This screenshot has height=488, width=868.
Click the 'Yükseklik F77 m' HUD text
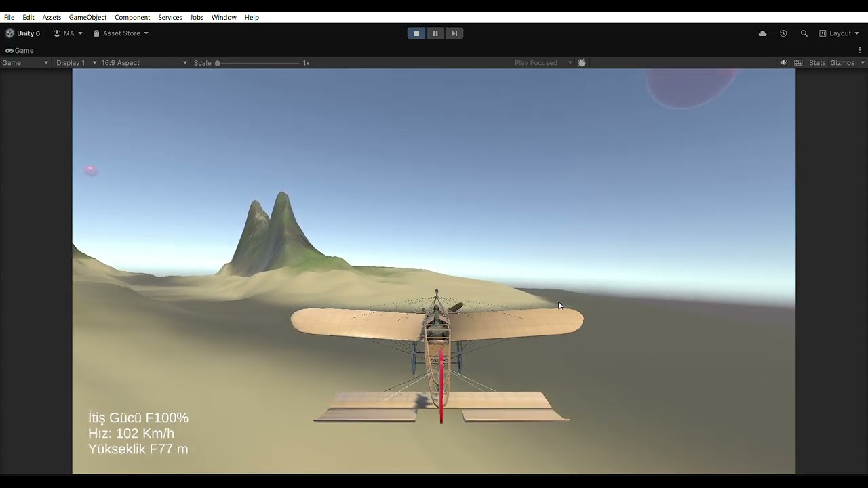coord(138,449)
